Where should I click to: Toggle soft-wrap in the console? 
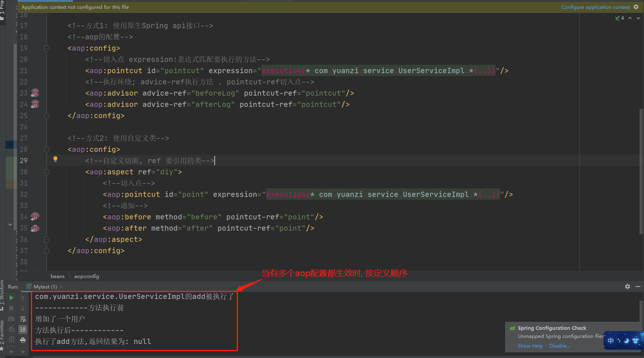click(x=23, y=319)
